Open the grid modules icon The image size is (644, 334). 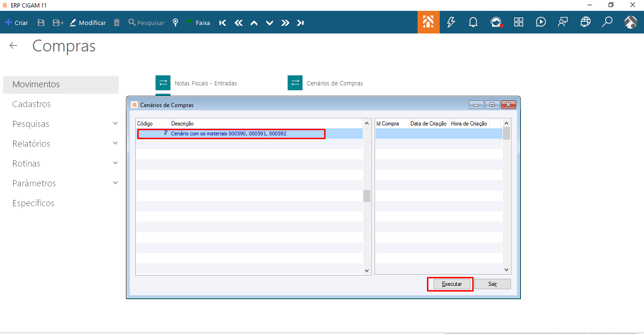pos(519,22)
